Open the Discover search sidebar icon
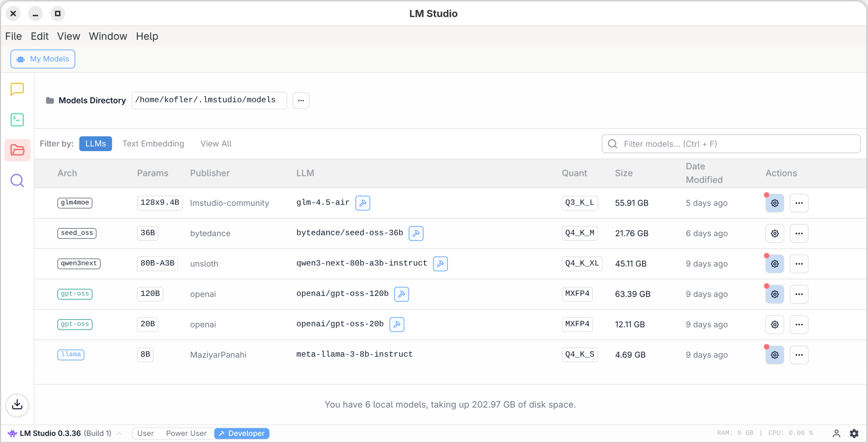 tap(17, 181)
